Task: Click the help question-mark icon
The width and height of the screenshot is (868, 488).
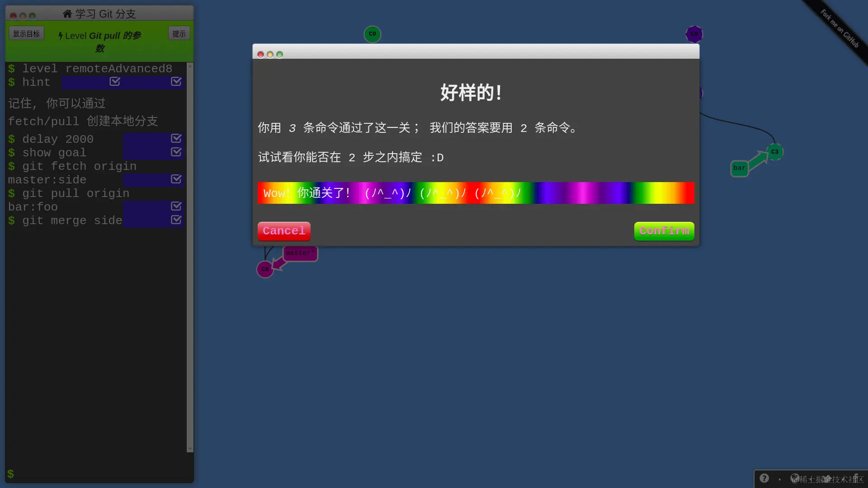Action: 764,478
